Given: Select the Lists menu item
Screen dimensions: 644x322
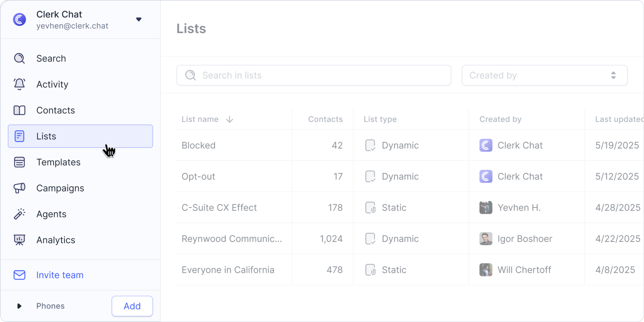Looking at the screenshot, I should (80, 136).
